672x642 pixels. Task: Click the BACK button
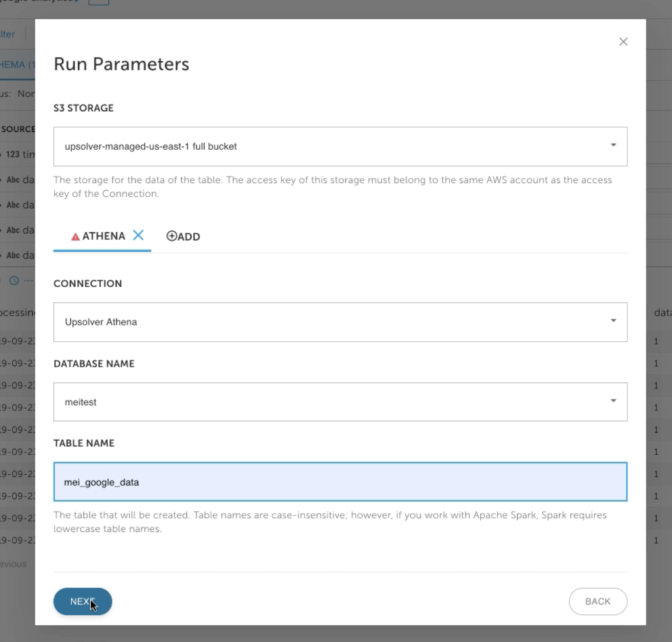598,601
